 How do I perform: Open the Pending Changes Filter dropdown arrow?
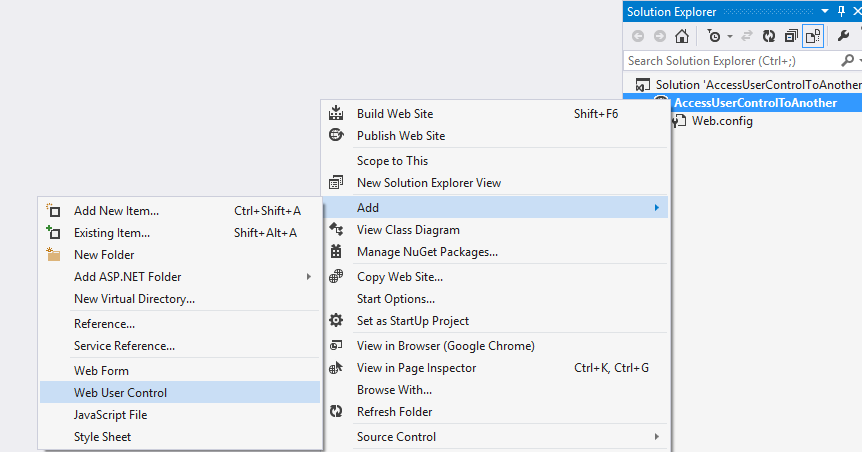pyautogui.click(x=730, y=36)
